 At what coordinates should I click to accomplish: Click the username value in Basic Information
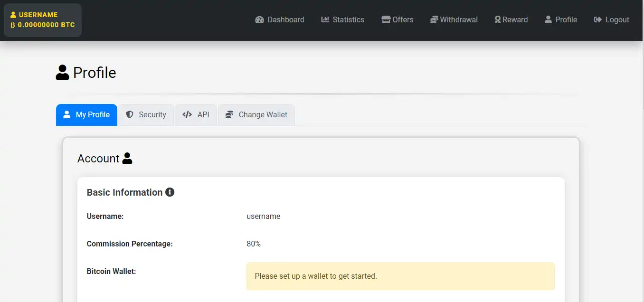263,217
